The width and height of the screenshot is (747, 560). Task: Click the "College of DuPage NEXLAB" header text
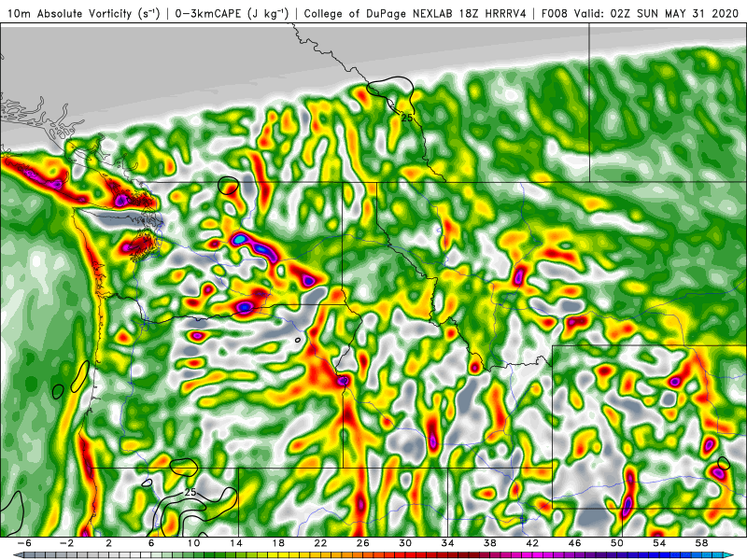click(379, 13)
